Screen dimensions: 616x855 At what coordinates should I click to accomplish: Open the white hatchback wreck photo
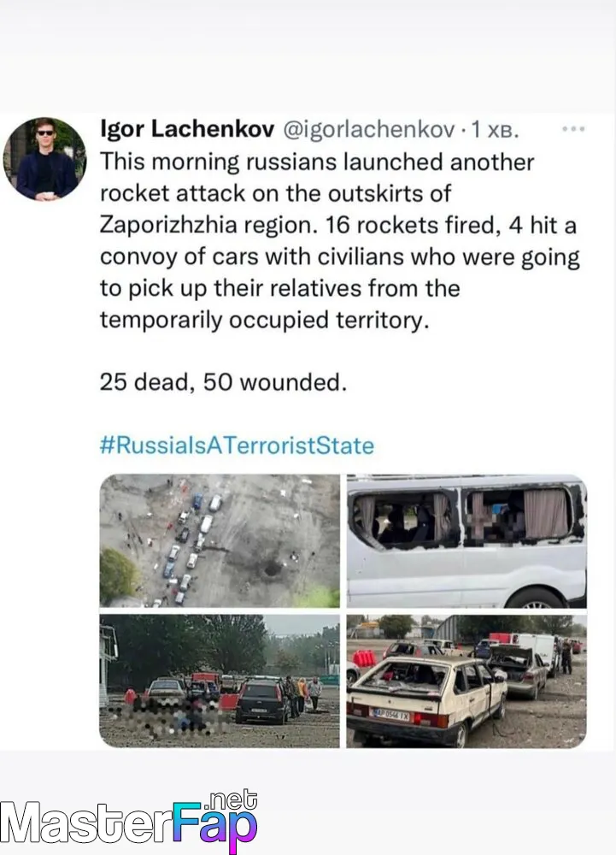click(466, 681)
